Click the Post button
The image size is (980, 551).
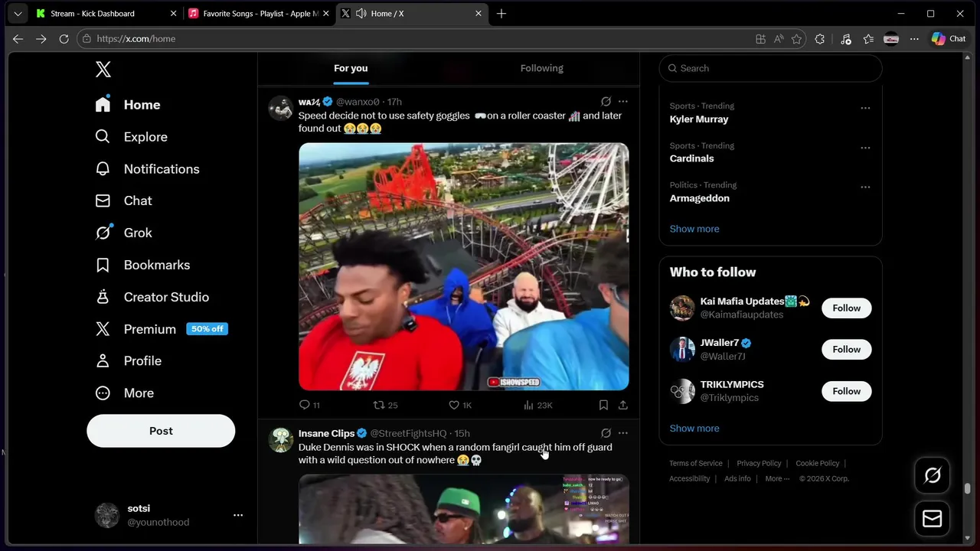[161, 431]
